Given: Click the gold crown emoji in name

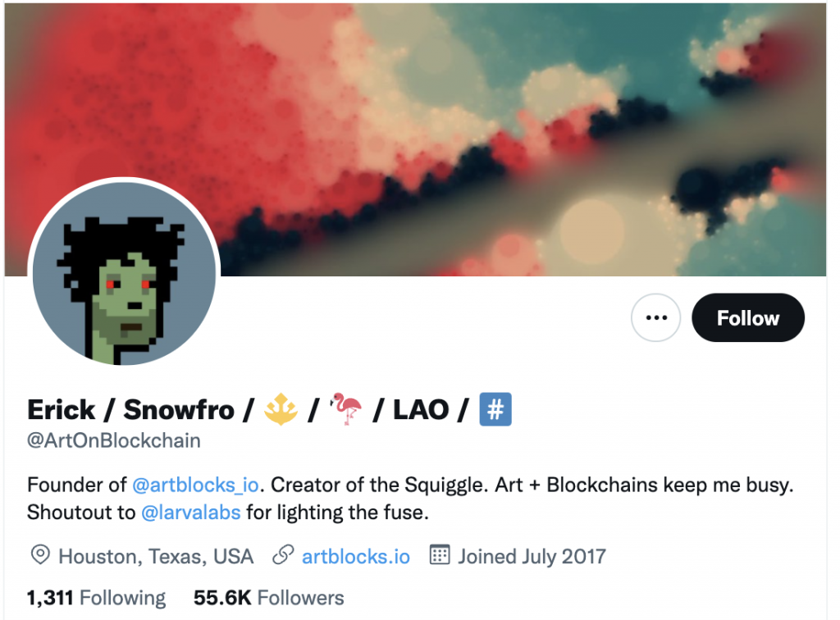Looking at the screenshot, I should pos(281,409).
